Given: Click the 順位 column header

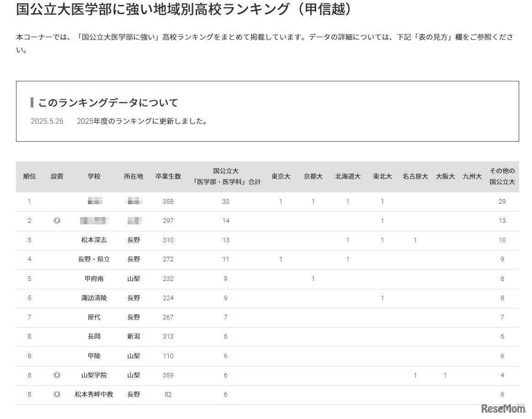Looking at the screenshot, I should [x=29, y=177].
